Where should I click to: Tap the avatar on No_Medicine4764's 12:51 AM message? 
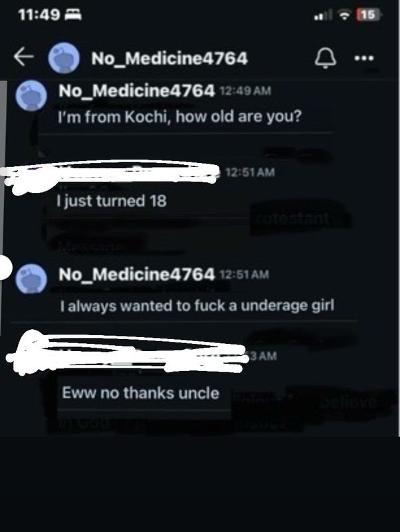[x=31, y=279]
